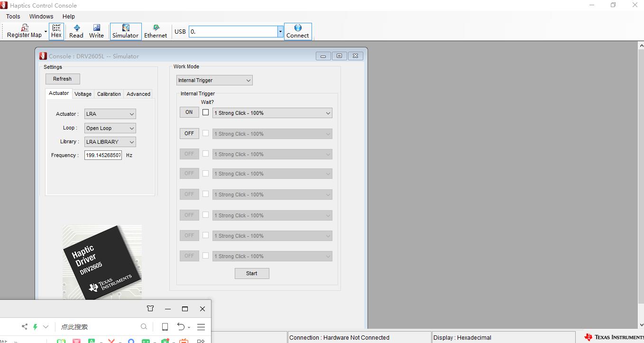Open the Actuator LRA dropdown
The height and width of the screenshot is (343, 644).
[x=110, y=114]
